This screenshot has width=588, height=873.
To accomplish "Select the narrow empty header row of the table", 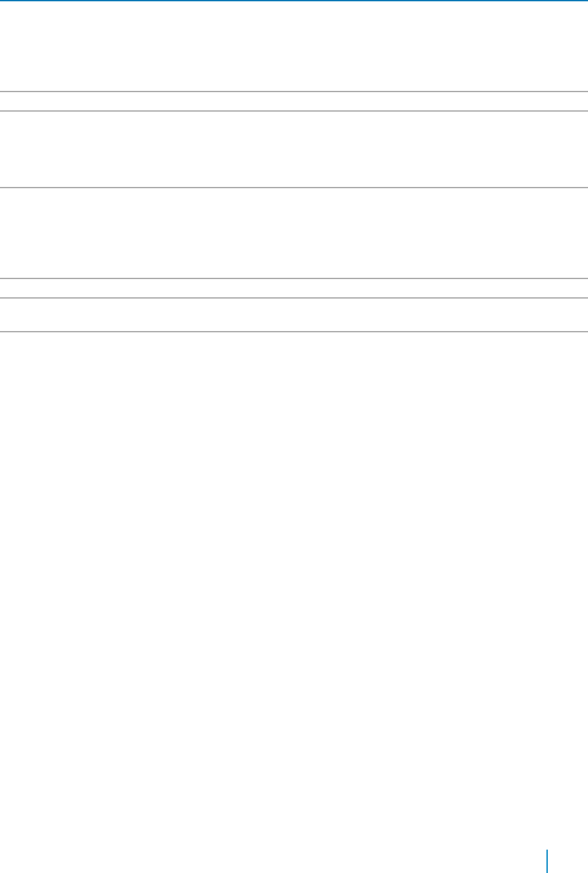I will (x=294, y=101).
